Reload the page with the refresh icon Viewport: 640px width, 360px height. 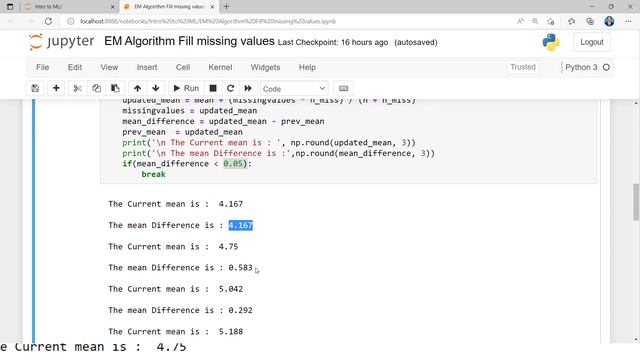coord(48,21)
